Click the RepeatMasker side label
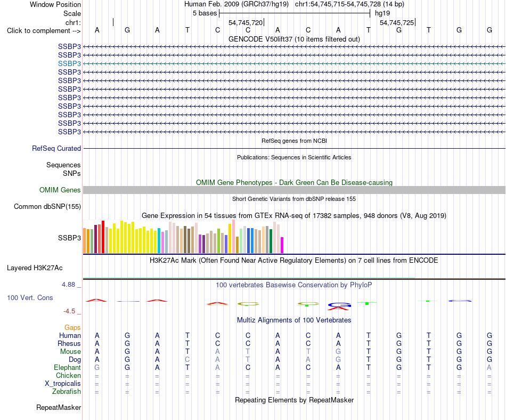 coord(59,408)
